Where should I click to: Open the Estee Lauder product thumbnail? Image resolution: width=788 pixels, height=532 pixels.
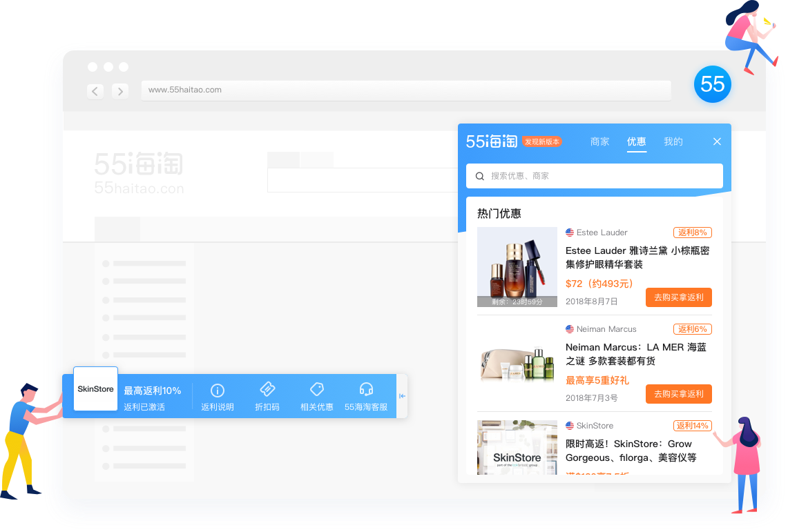(517, 266)
